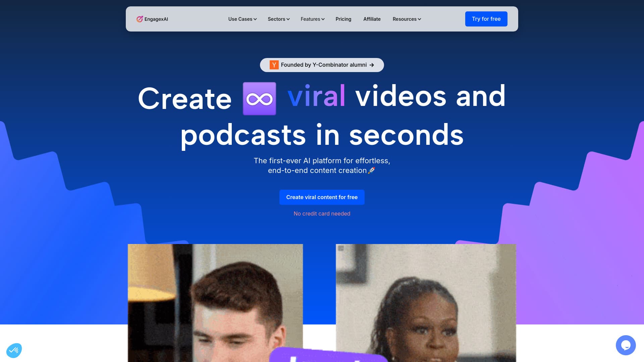This screenshot has width=644, height=362.
Task: Click the woman's video thumbnail on the right
Action: coord(426,302)
